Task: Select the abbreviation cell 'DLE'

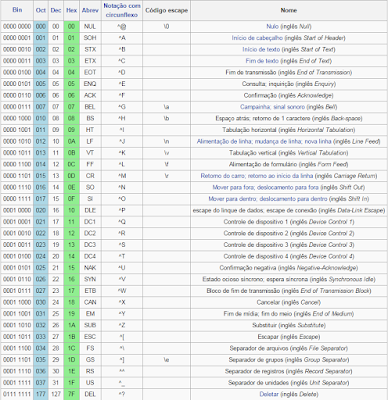Action: (x=90, y=210)
